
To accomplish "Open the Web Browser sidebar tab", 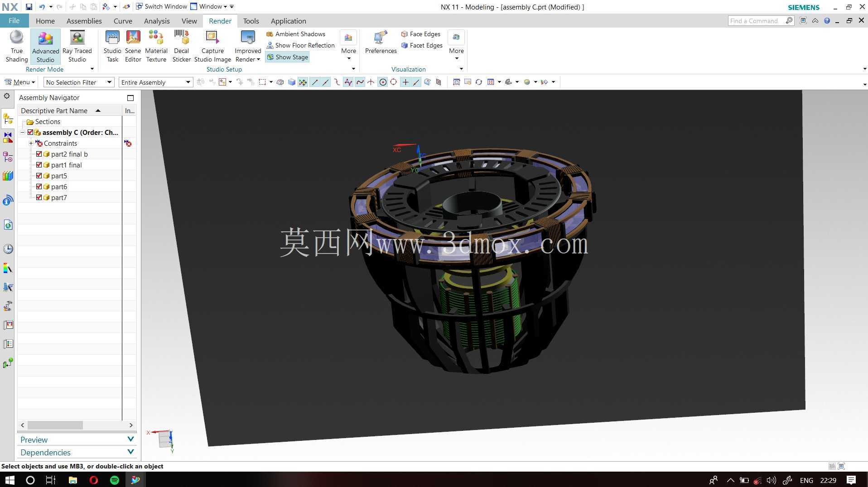I will [x=8, y=225].
